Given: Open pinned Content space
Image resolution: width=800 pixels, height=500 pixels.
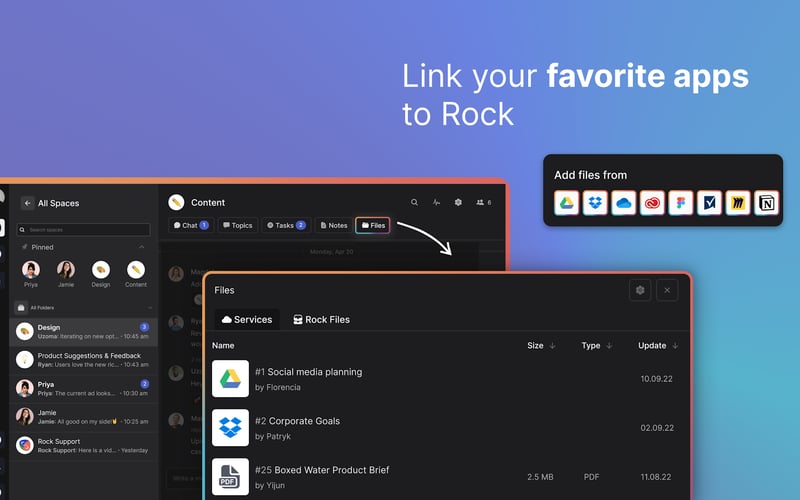Looking at the screenshot, I should tap(136, 270).
